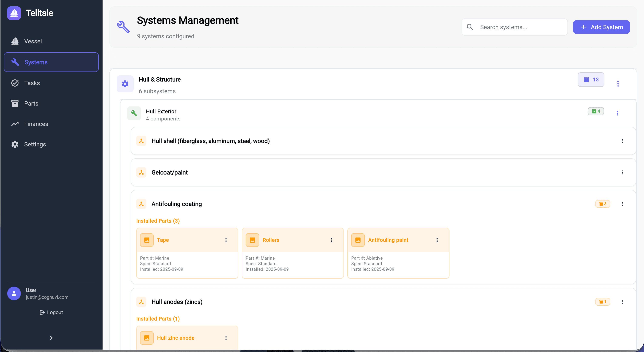Select the Parts box icon
The width and height of the screenshot is (644, 352).
pos(15,103)
